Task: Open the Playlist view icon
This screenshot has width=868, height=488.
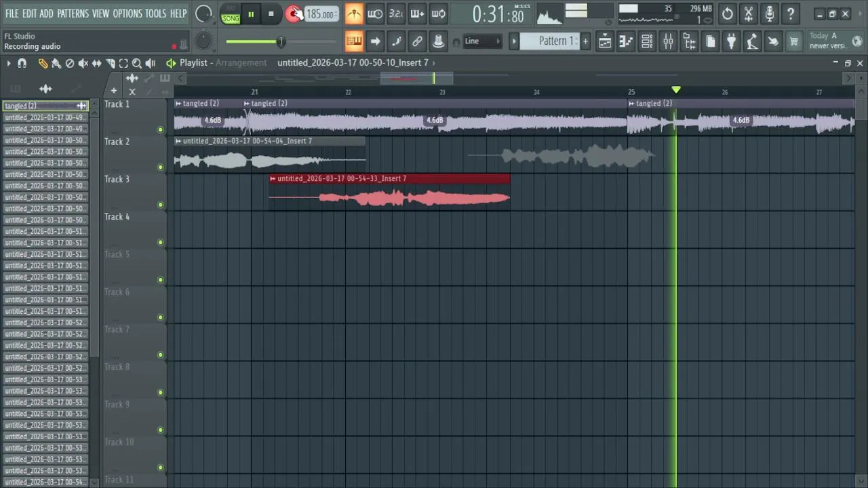Action: pyautogui.click(x=605, y=41)
